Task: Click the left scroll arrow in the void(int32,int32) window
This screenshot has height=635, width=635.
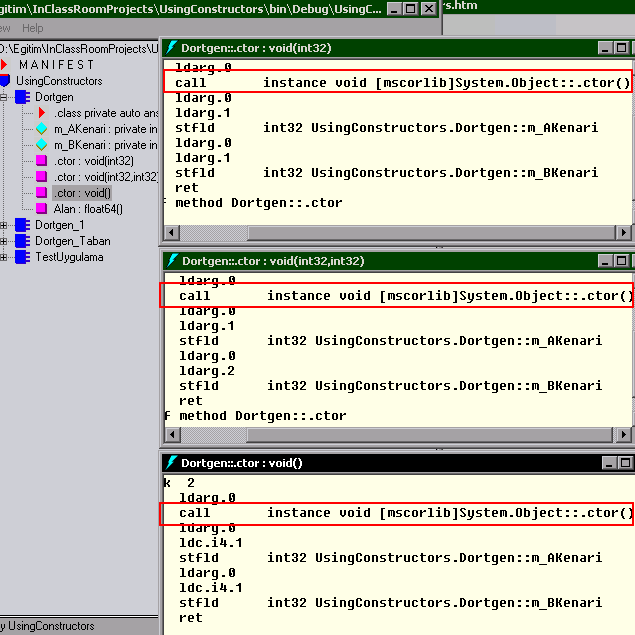Action: [172, 435]
